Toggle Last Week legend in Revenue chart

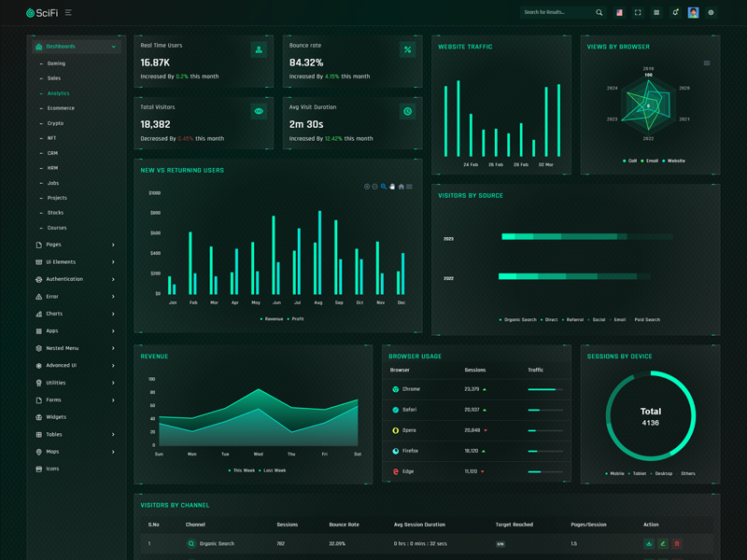(x=274, y=470)
